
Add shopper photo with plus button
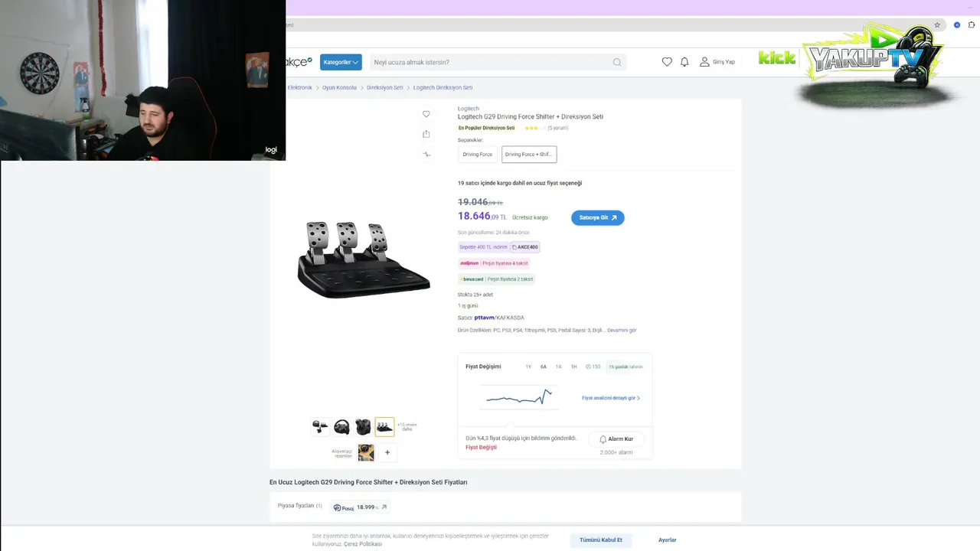click(387, 452)
